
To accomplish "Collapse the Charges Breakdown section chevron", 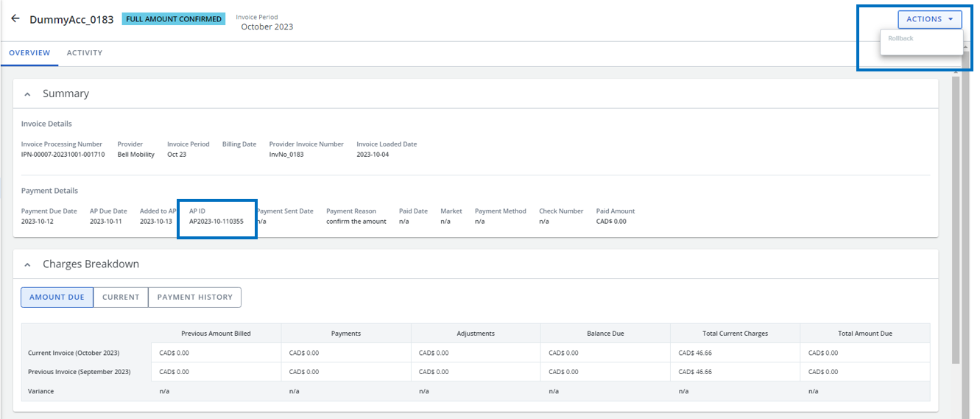I will 27,264.
